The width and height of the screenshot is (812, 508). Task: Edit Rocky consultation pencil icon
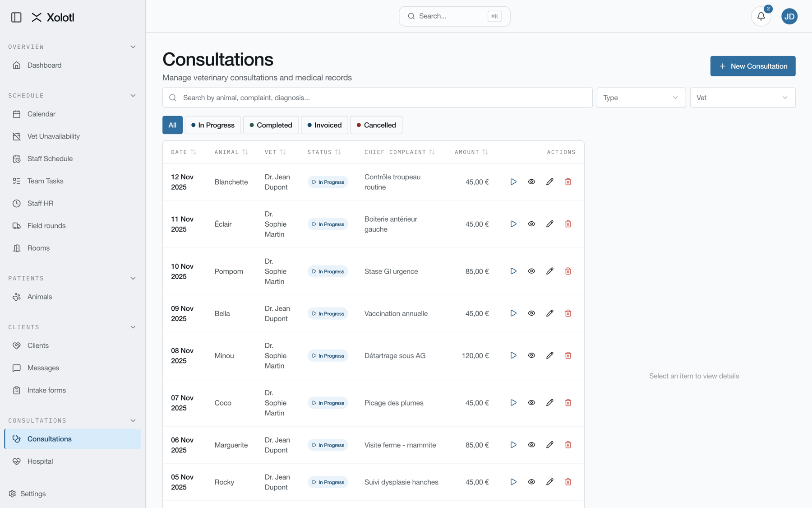pyautogui.click(x=549, y=482)
